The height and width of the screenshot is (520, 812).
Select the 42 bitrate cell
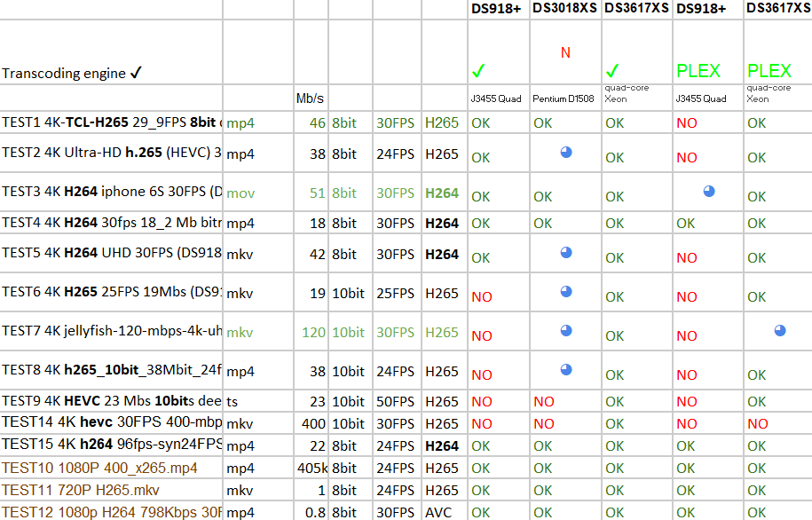point(311,253)
